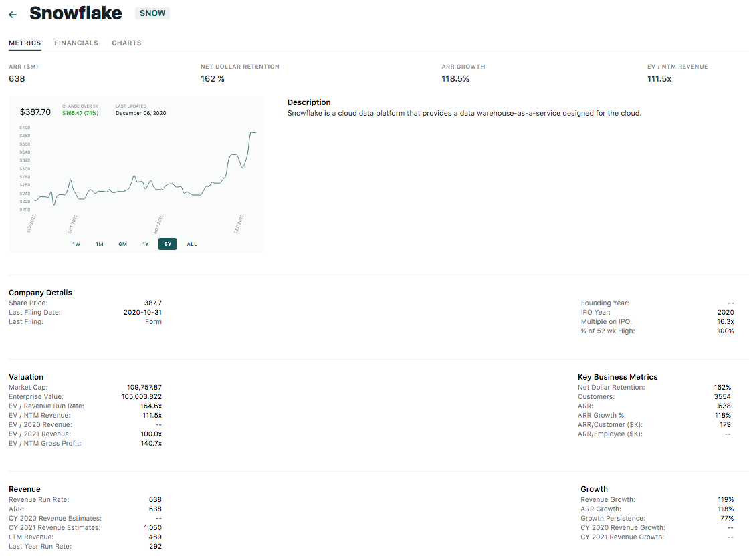Click the Revenue Growth 119% value

[726, 499]
